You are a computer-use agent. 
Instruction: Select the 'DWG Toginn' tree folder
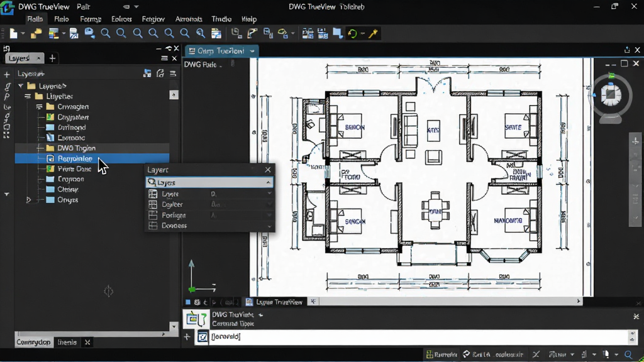click(76, 148)
